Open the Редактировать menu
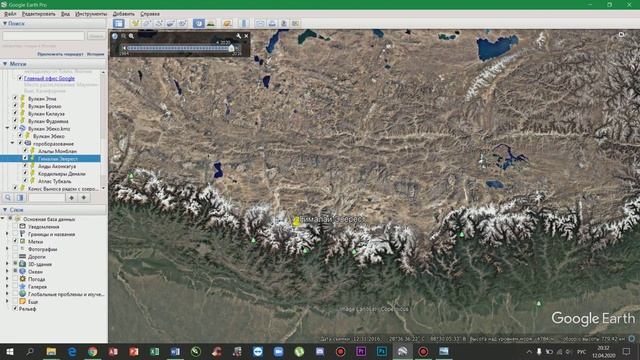Viewport: 640px width, 360px height. [38, 13]
